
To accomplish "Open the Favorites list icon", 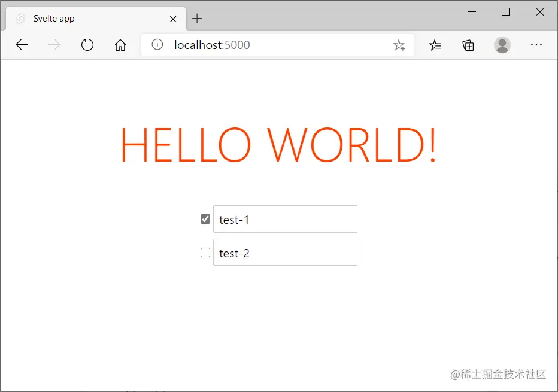I will pyautogui.click(x=435, y=45).
